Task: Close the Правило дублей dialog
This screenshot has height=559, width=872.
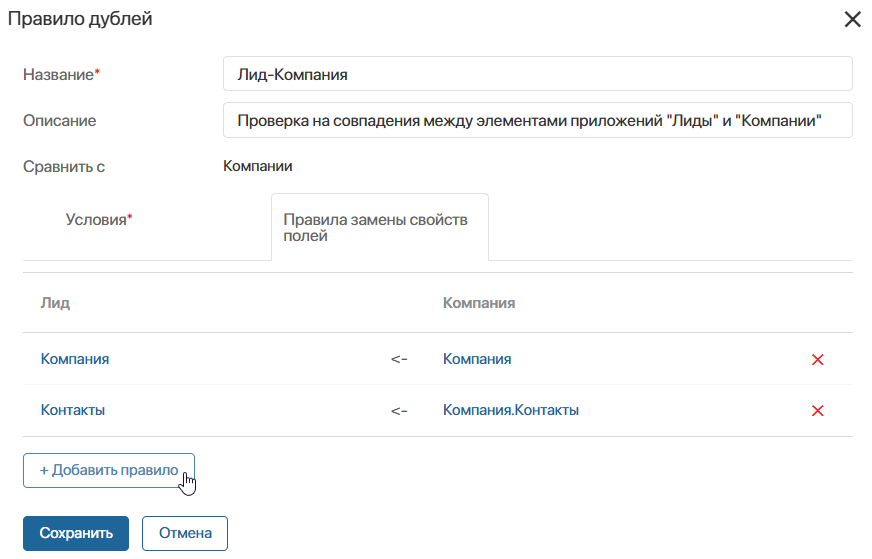Action: click(852, 19)
